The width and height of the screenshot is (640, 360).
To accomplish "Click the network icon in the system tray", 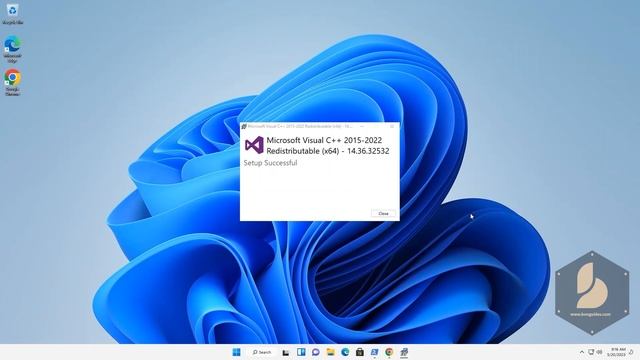I will pos(591,352).
